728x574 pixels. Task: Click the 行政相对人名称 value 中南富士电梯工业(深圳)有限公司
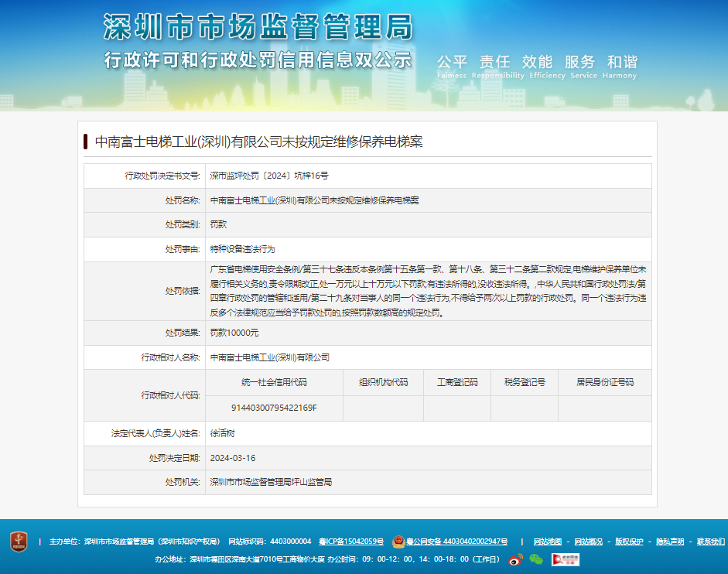[x=270, y=357]
